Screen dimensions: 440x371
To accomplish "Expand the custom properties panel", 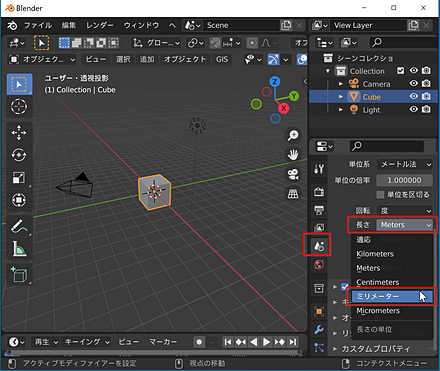I will (335, 349).
